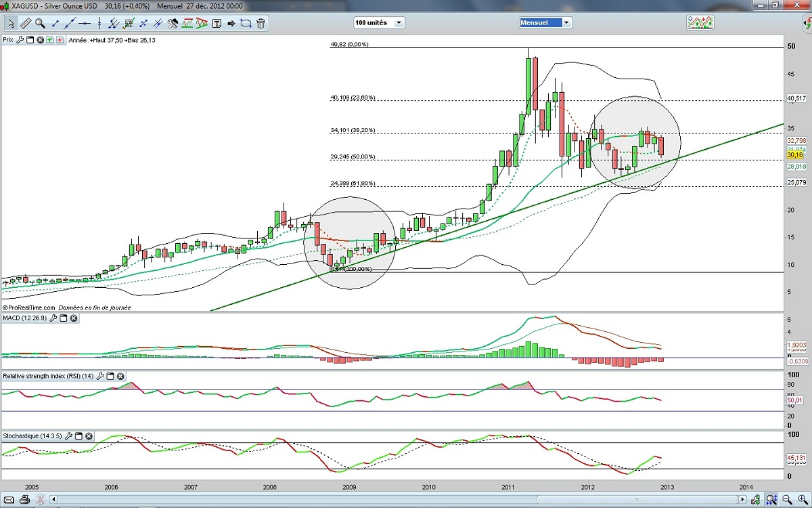Click the indicators chart button top right

click(x=700, y=22)
